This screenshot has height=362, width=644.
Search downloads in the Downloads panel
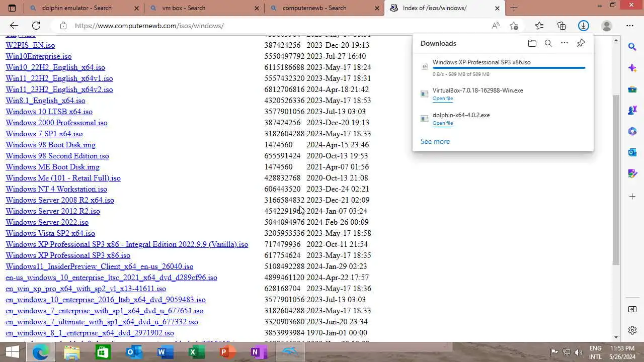point(548,43)
